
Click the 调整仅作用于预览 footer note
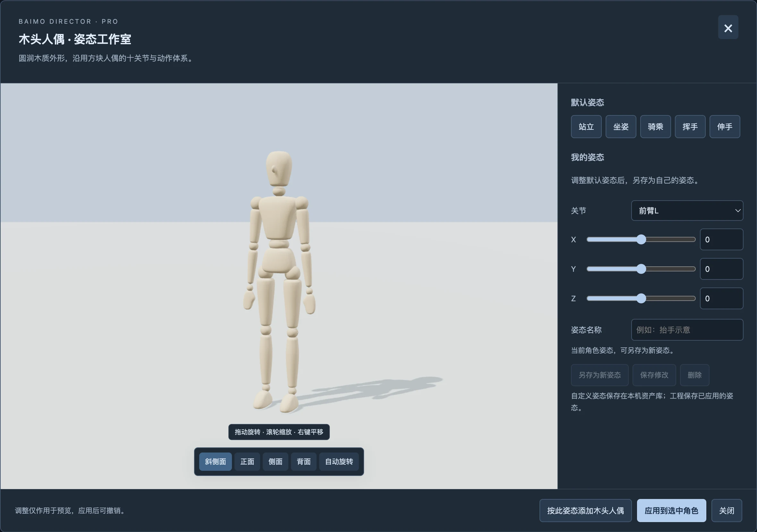tap(70, 511)
